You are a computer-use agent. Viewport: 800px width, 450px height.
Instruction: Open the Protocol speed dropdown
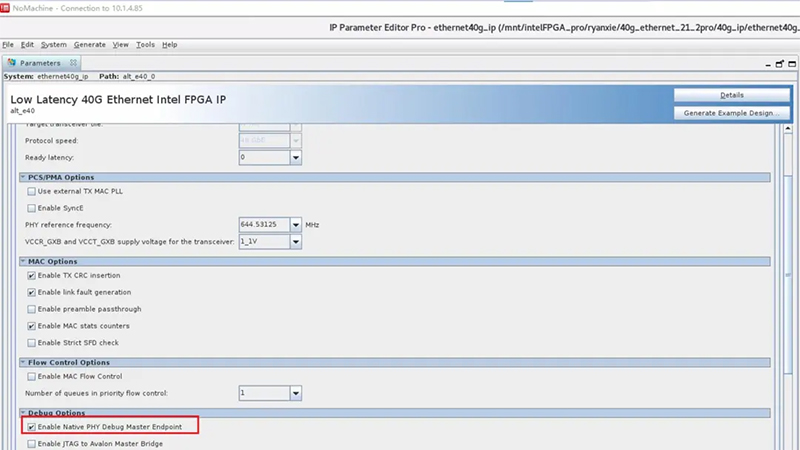[295, 140]
